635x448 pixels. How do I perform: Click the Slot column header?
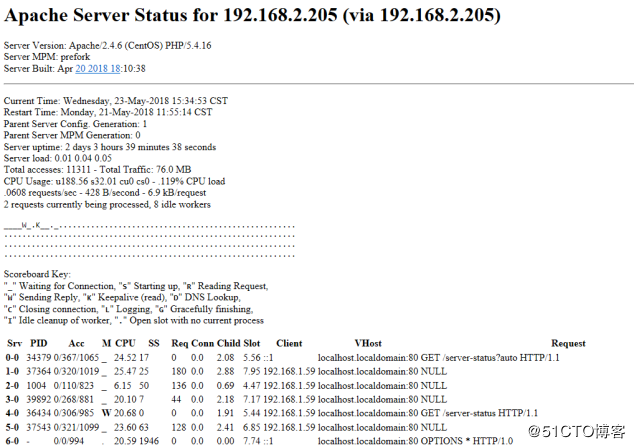click(251, 343)
